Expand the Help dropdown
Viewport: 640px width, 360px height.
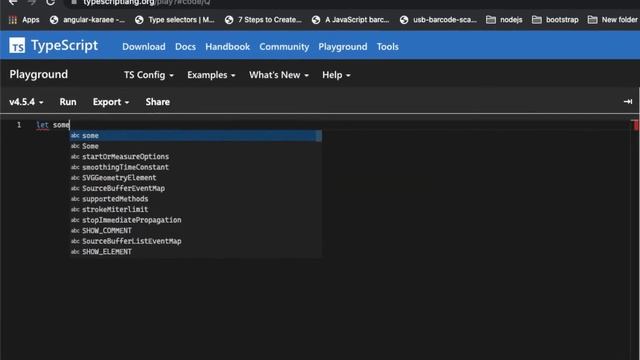pyautogui.click(x=336, y=75)
